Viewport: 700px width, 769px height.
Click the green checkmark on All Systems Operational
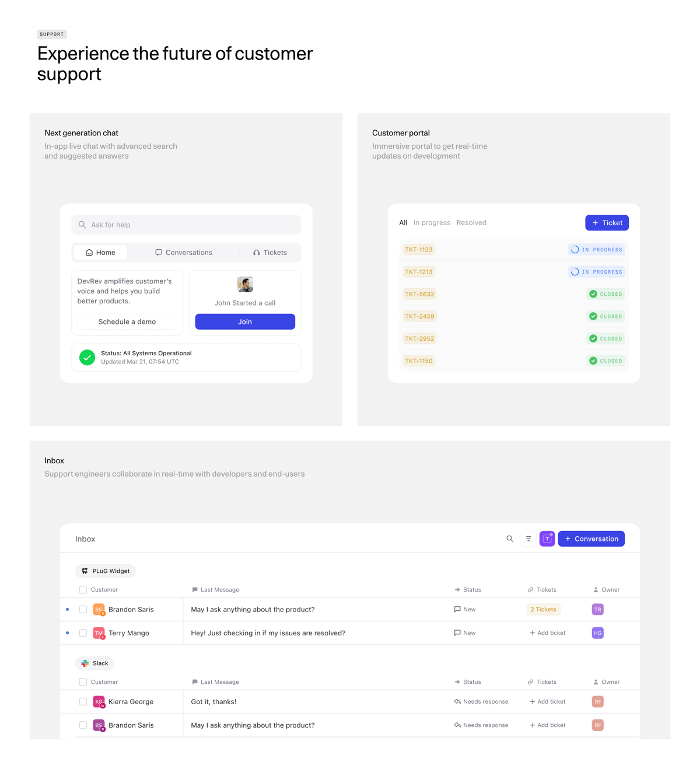point(87,357)
